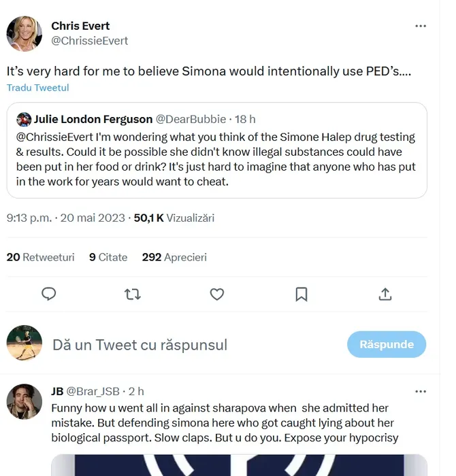Image resolution: width=456 pixels, height=476 pixels.
Task: View the 20 Retweeturi list
Action: (x=40, y=257)
